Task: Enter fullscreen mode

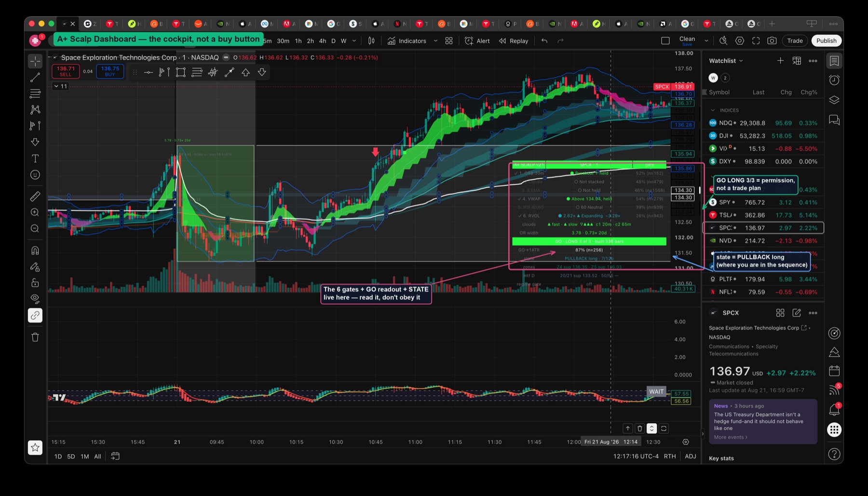Action: (756, 41)
